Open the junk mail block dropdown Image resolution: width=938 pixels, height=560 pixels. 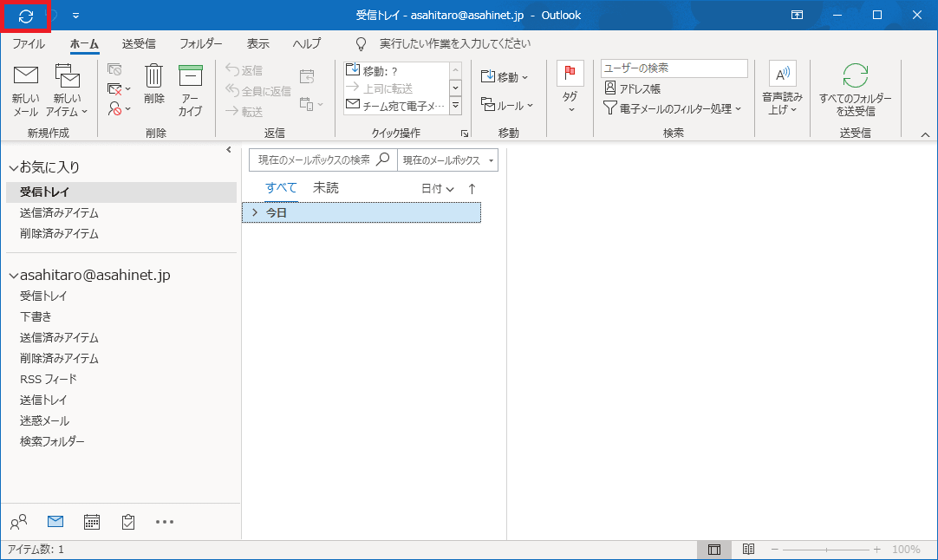point(119,109)
